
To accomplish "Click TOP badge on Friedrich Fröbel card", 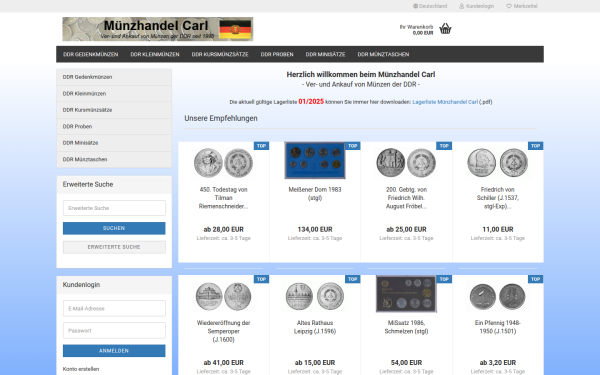I will pos(444,146).
